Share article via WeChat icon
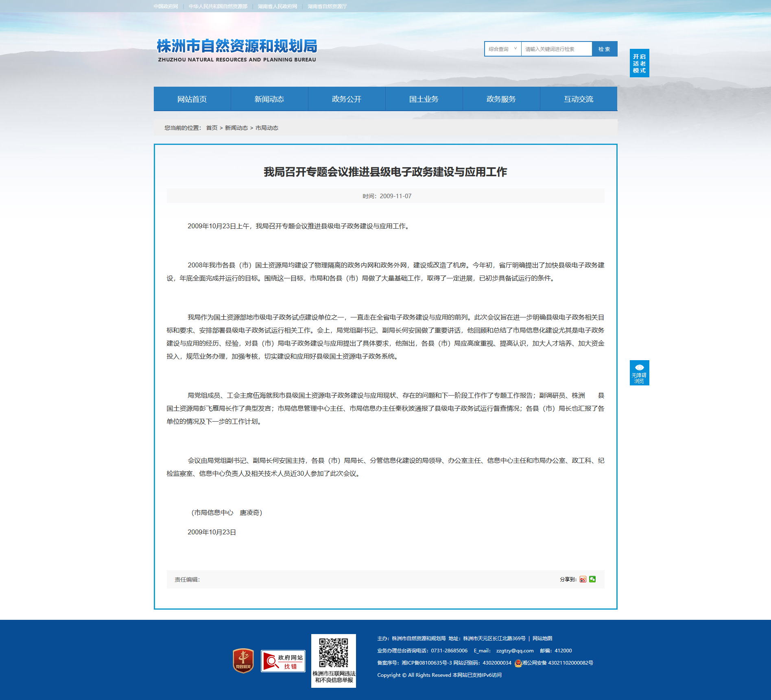This screenshot has height=700, width=771. click(x=592, y=579)
